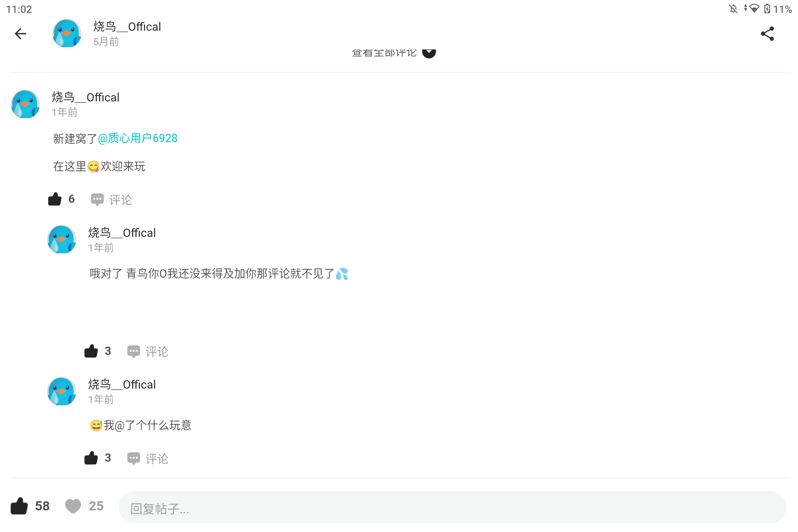Open the reply bubble icon for the 新建窝了 comment

pos(97,200)
